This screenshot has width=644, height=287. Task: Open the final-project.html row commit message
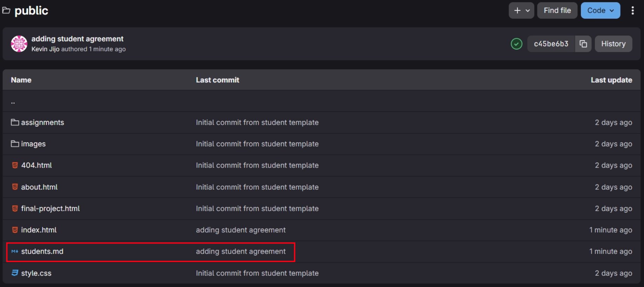(257, 208)
